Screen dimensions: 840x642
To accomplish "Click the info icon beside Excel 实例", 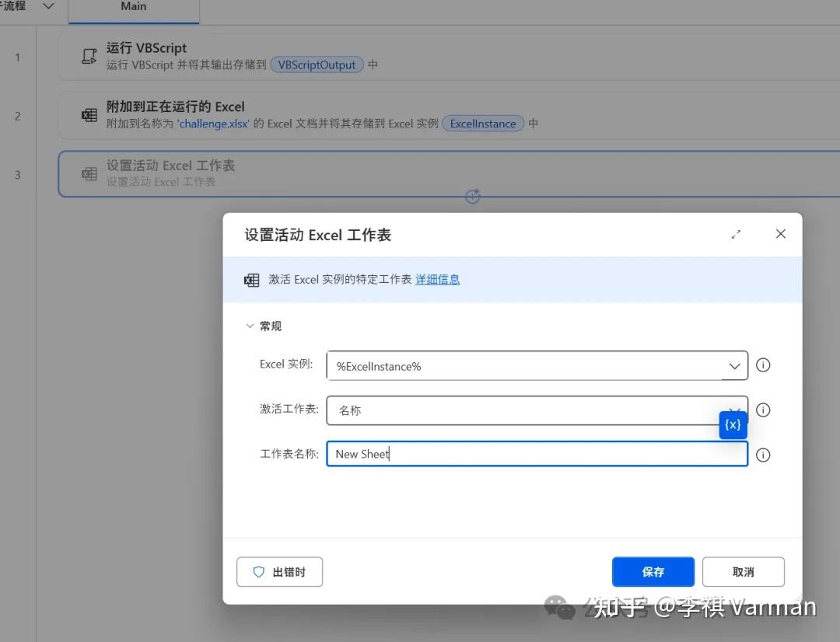I will (x=763, y=365).
